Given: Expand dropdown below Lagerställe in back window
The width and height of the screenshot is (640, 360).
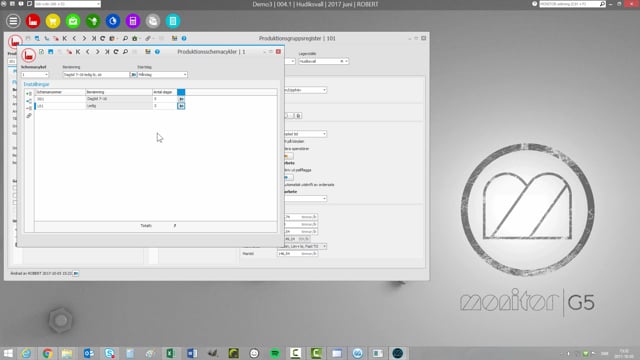Looking at the screenshot, I should (x=324, y=90).
